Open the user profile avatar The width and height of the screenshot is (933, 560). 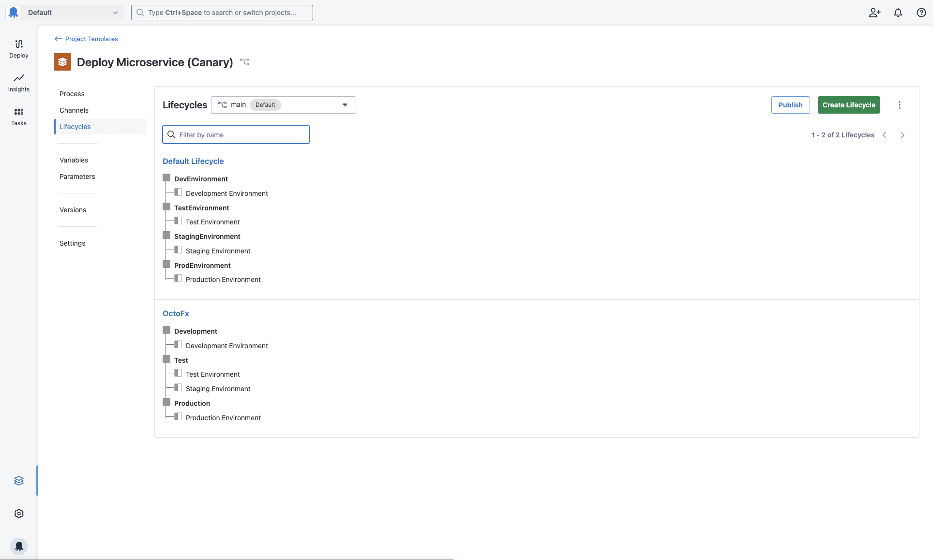point(19,546)
